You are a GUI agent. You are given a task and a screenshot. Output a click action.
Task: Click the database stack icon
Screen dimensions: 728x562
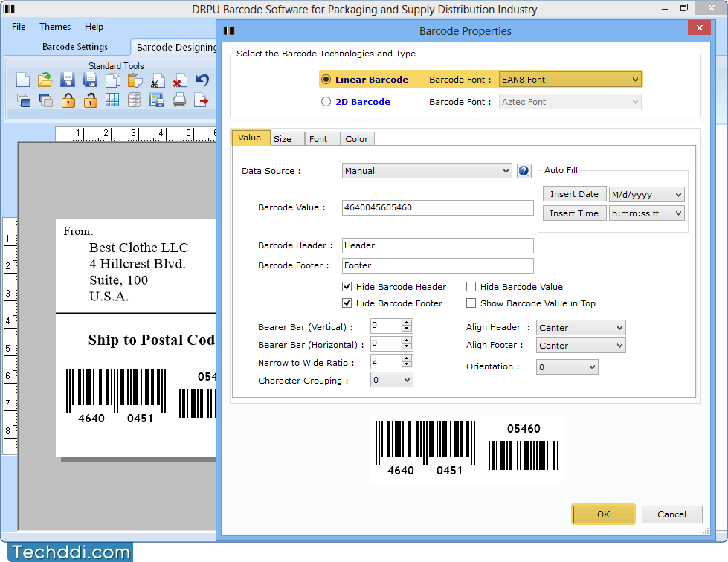(134, 100)
